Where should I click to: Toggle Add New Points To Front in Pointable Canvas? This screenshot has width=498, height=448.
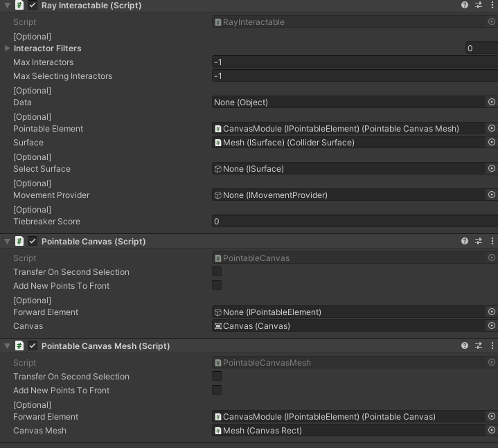tap(217, 285)
